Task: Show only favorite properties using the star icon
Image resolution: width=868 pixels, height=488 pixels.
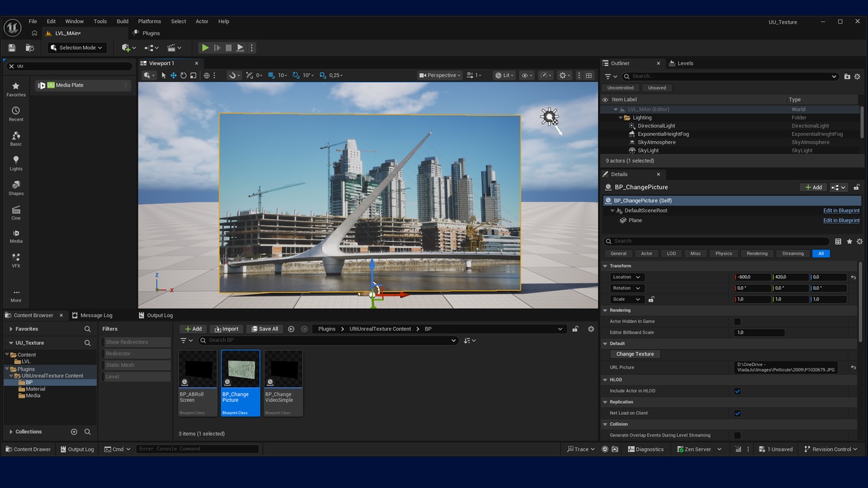Action: 849,241
